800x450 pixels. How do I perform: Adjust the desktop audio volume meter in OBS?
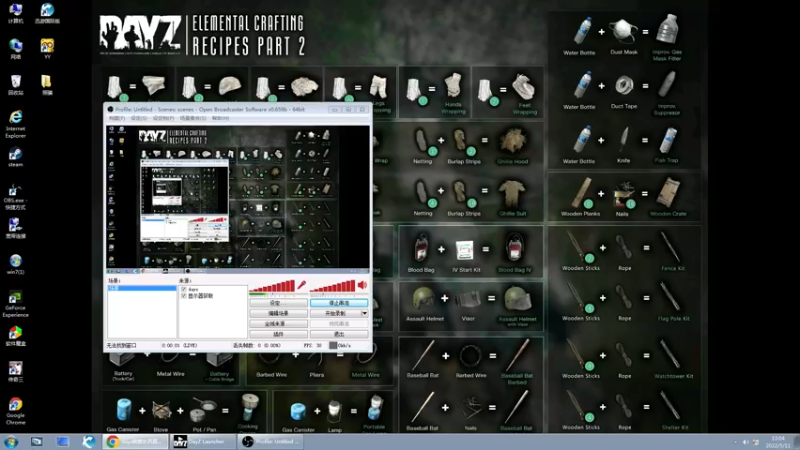333,286
